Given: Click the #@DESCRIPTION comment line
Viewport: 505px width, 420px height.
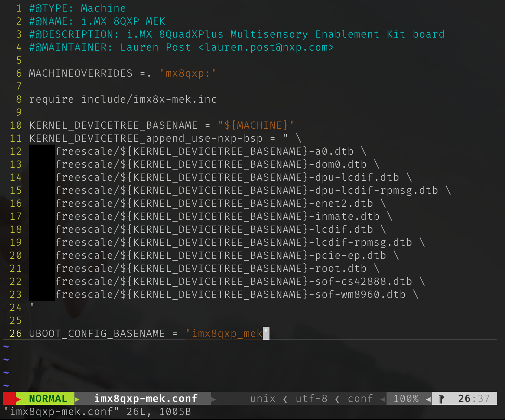Looking at the screenshot, I should point(237,34).
